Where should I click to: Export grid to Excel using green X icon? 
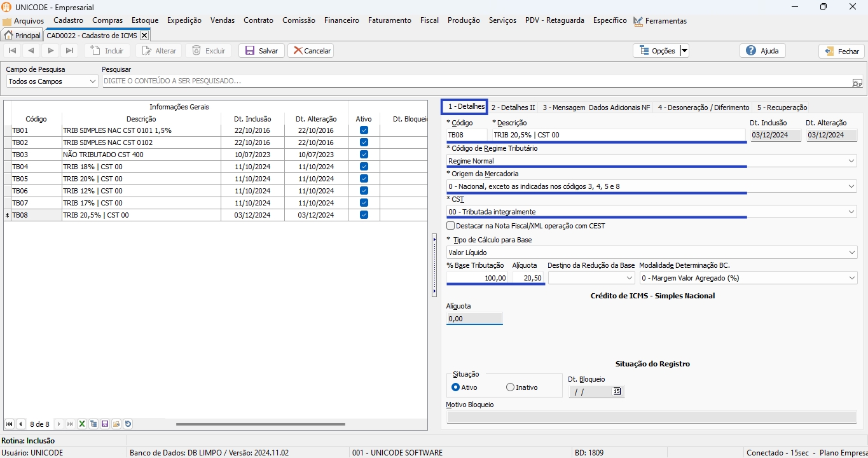82,424
